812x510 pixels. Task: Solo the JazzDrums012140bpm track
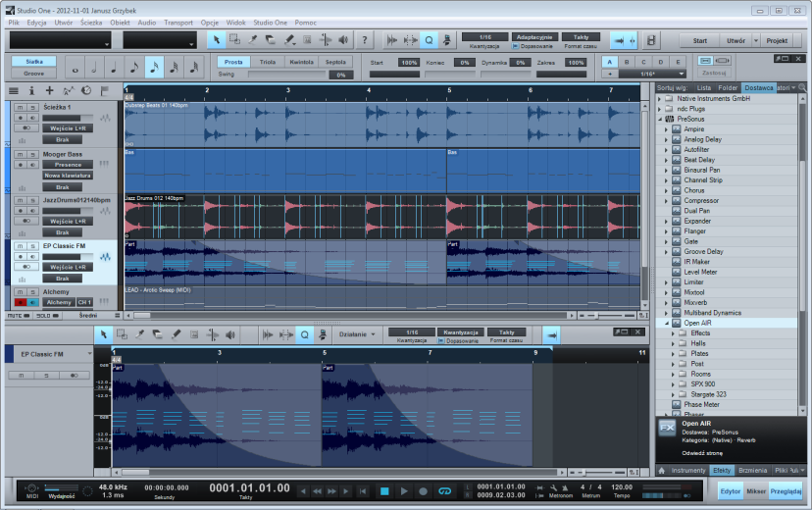click(x=32, y=200)
